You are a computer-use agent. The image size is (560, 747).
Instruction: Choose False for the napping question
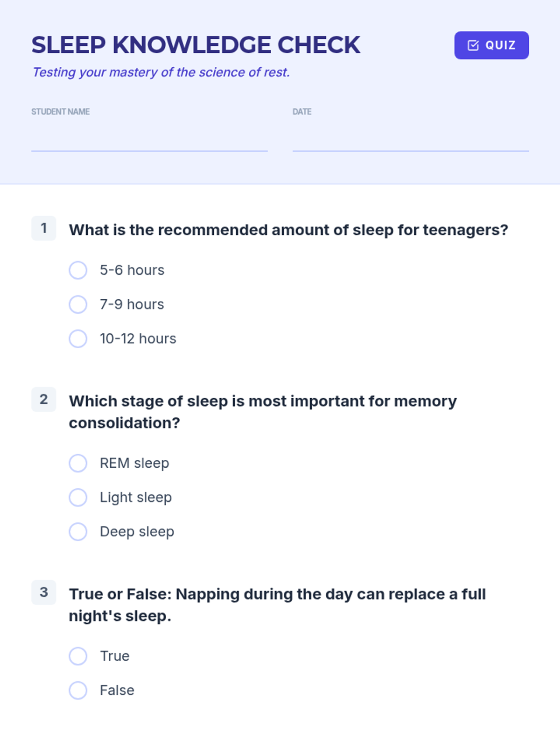(78, 690)
